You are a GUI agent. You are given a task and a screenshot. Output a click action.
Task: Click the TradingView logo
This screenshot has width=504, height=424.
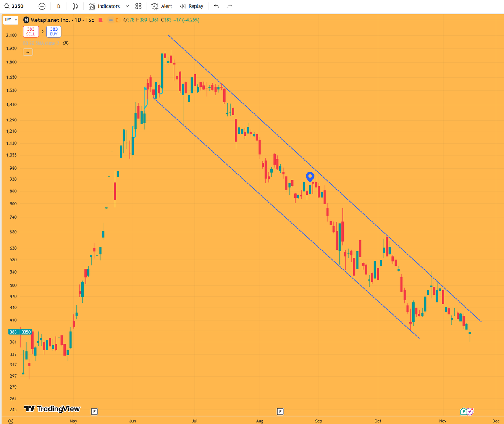coord(52,409)
